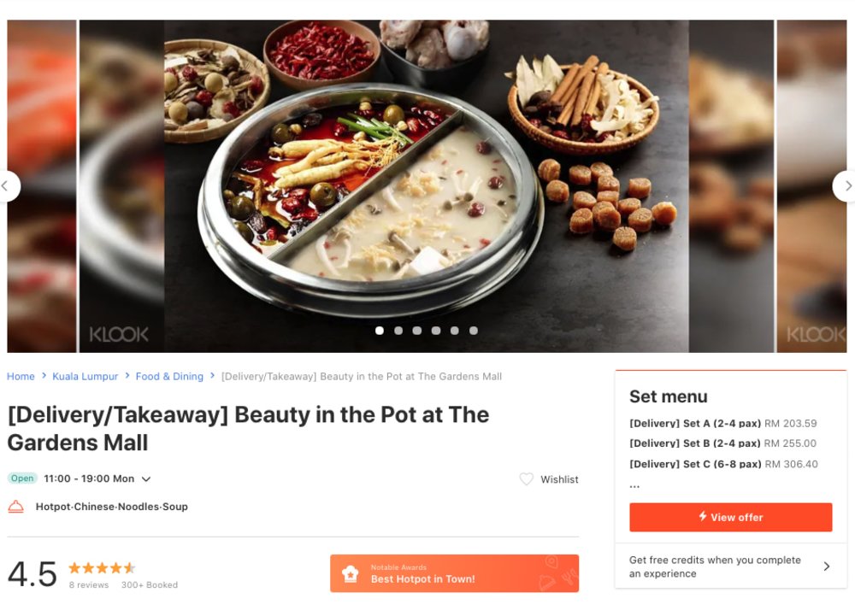Click the hotpot cloche icon beside cuisine tags

pos(15,507)
